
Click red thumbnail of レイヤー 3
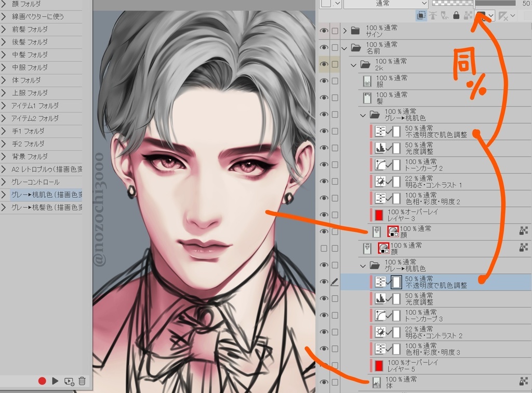pos(379,214)
